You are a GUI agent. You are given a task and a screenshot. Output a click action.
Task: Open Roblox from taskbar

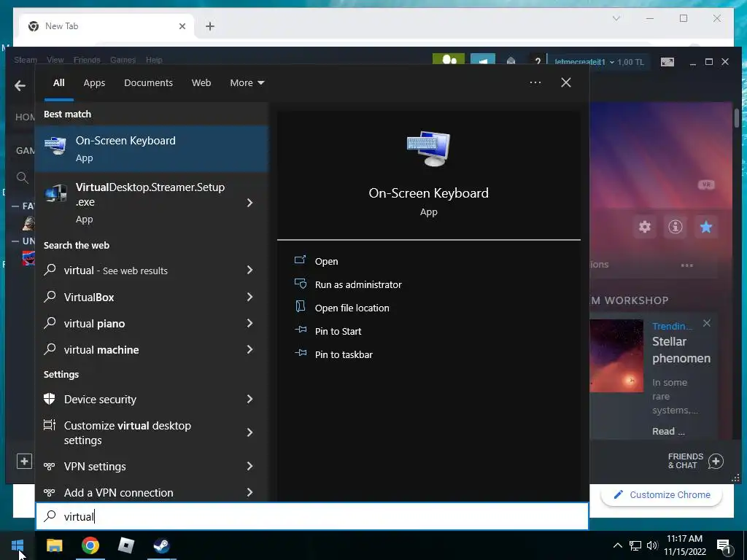click(125, 545)
